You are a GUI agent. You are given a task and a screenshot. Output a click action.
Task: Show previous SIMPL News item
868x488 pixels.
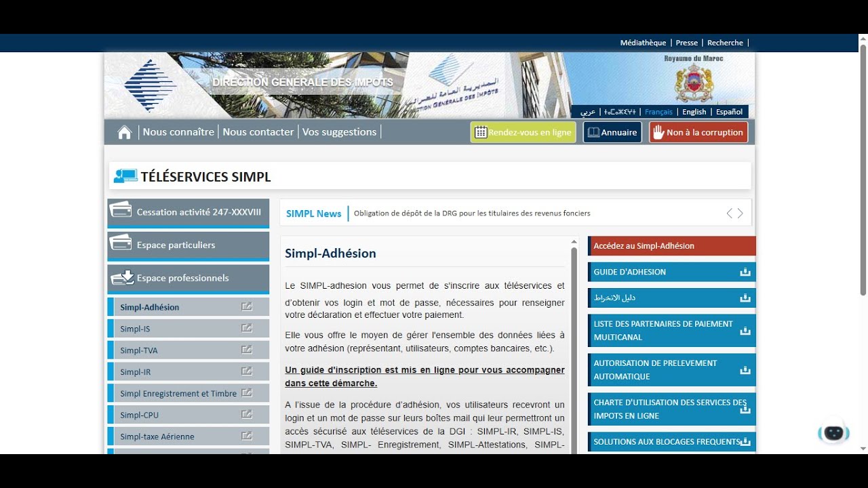pyautogui.click(x=730, y=213)
